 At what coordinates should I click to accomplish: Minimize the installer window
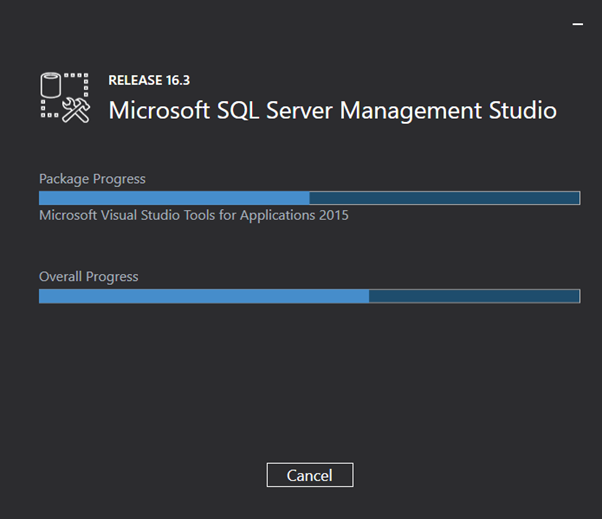[x=578, y=24]
